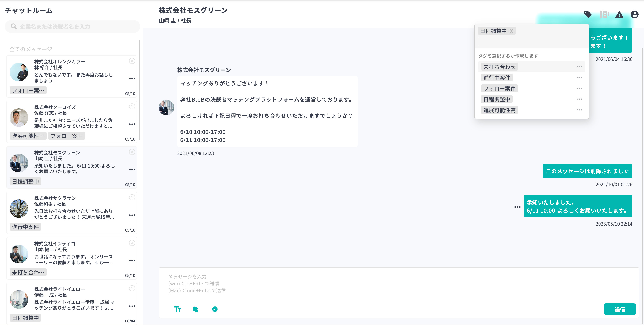Click the clock schedule icon in composer
The image size is (644, 325).
215,309
